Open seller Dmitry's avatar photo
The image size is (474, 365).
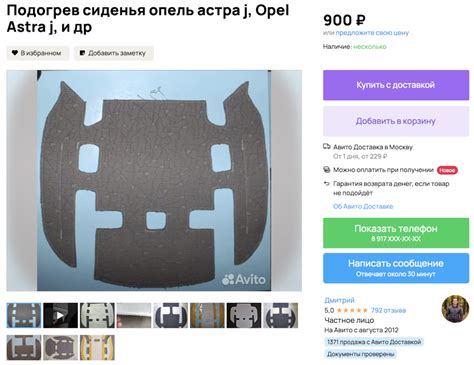(x=455, y=308)
